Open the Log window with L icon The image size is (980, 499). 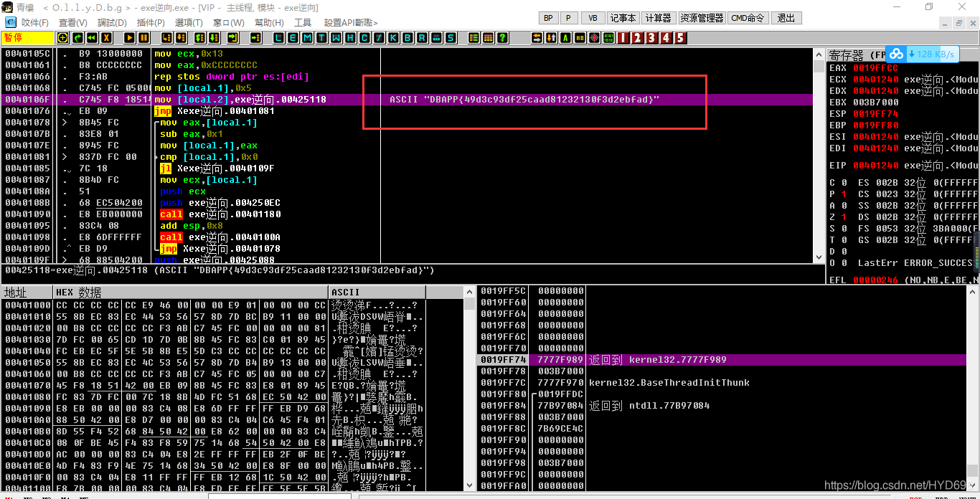[x=278, y=37]
